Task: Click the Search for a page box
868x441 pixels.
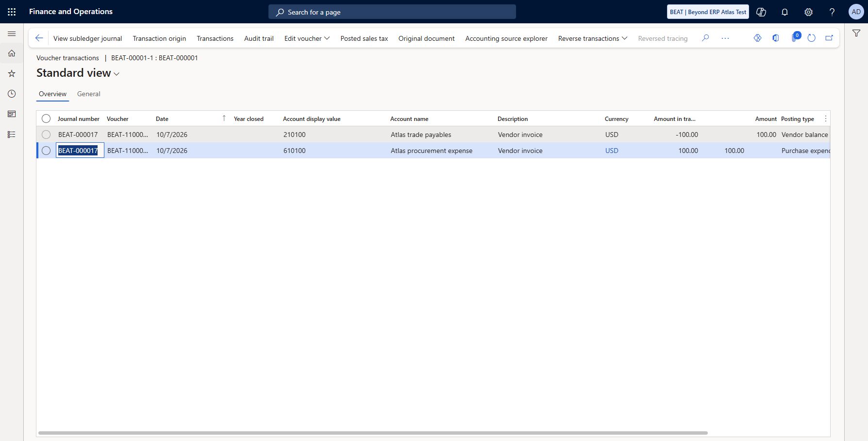Action: tap(392, 12)
